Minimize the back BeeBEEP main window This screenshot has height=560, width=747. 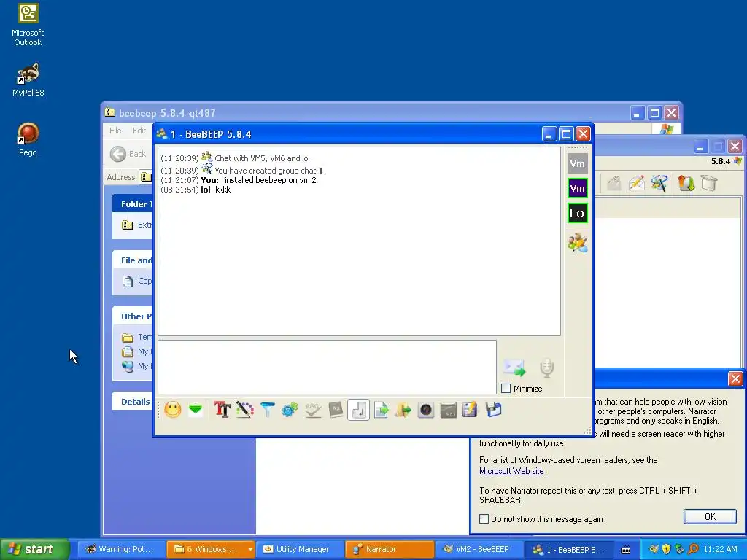coord(700,146)
